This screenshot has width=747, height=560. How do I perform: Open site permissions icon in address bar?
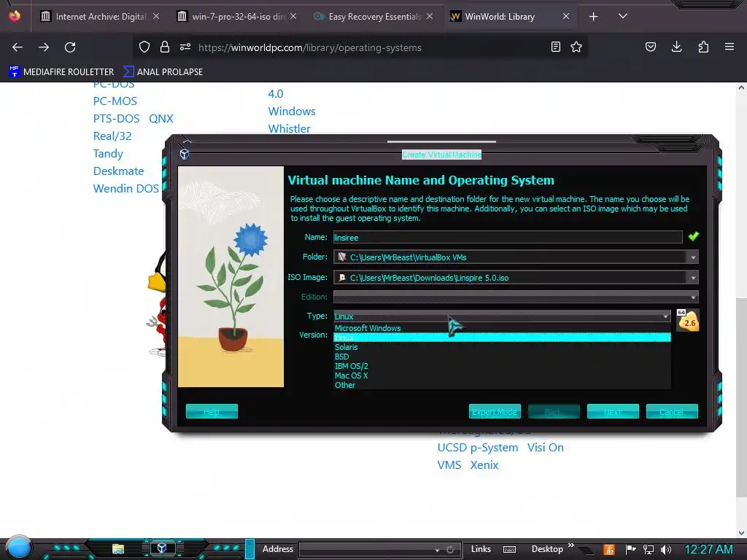click(185, 47)
